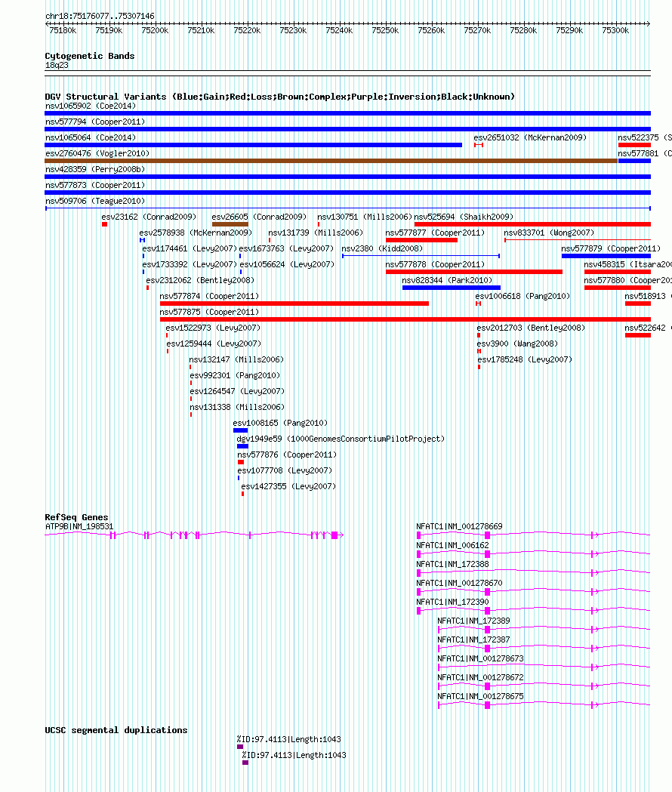
Task: Select esv1259444 (Levy2007) label
Action: click(x=214, y=344)
